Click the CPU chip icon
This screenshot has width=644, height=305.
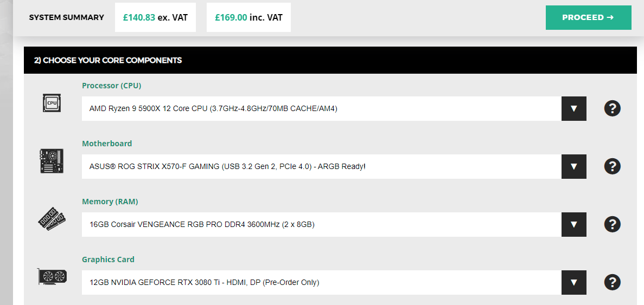(x=52, y=103)
